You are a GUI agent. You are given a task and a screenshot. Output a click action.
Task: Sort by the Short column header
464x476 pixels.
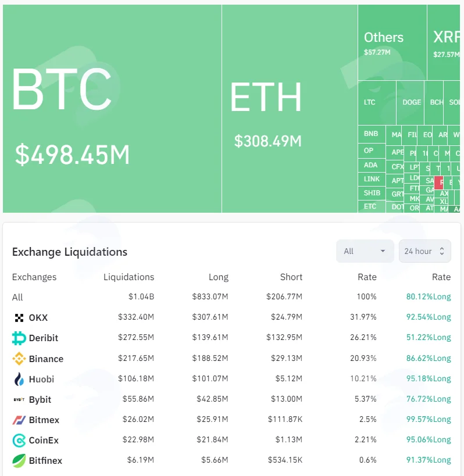pyautogui.click(x=291, y=277)
